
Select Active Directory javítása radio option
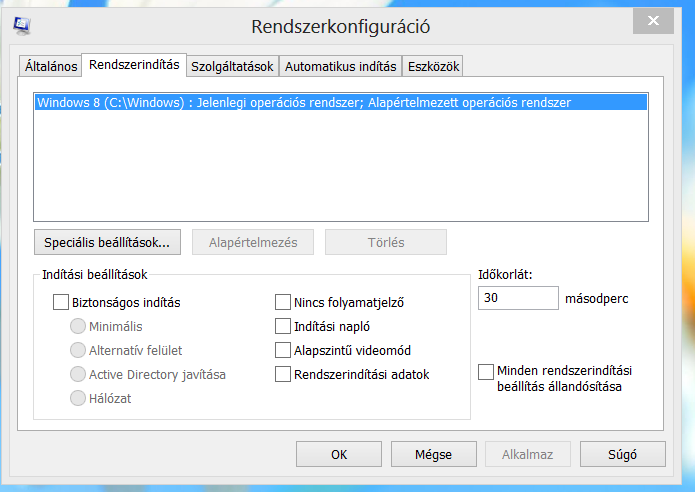[78, 374]
